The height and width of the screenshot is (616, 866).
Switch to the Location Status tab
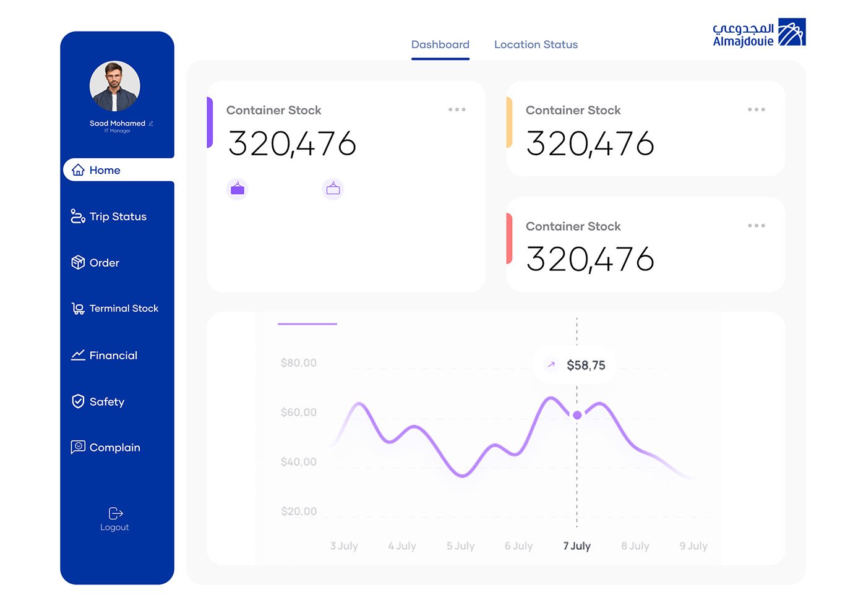536,45
